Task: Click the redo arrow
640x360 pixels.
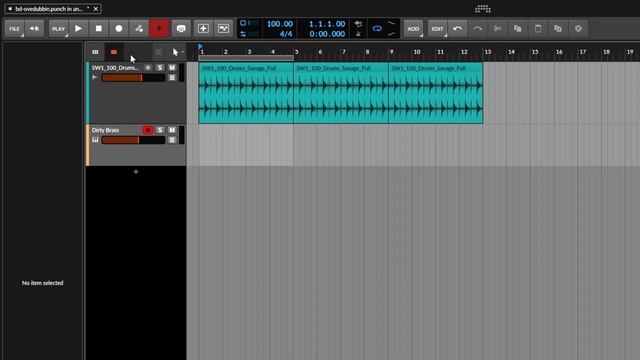Action: tap(478, 29)
